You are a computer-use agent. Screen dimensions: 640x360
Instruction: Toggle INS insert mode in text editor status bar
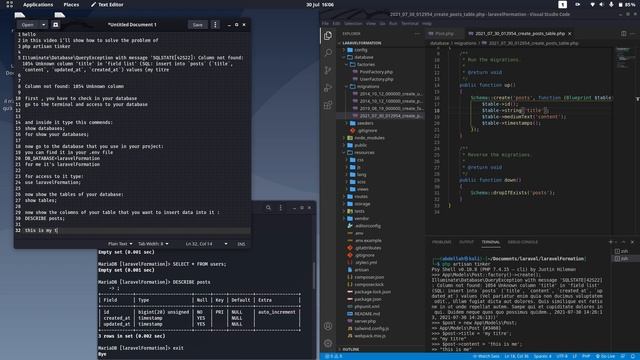pyautogui.click(x=241, y=244)
